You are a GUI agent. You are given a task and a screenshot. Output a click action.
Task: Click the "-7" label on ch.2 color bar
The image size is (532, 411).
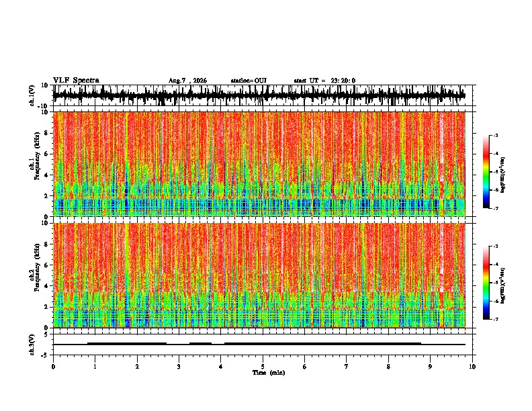point(496,319)
